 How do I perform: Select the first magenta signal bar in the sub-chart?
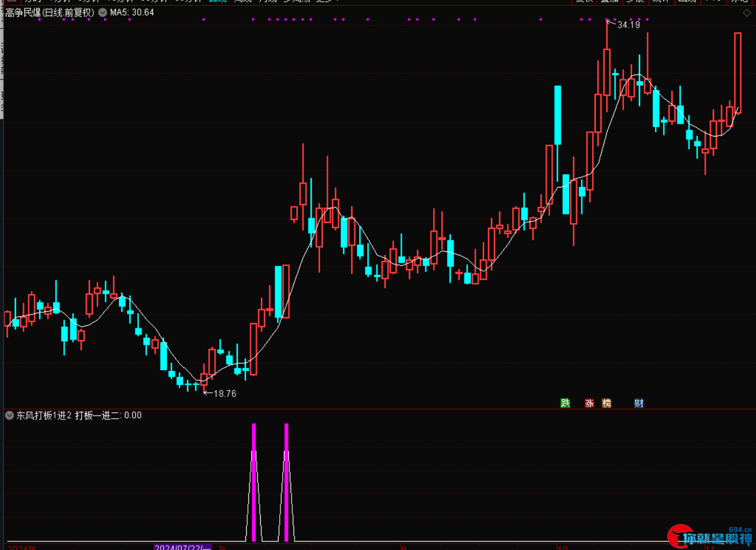[x=254, y=483]
